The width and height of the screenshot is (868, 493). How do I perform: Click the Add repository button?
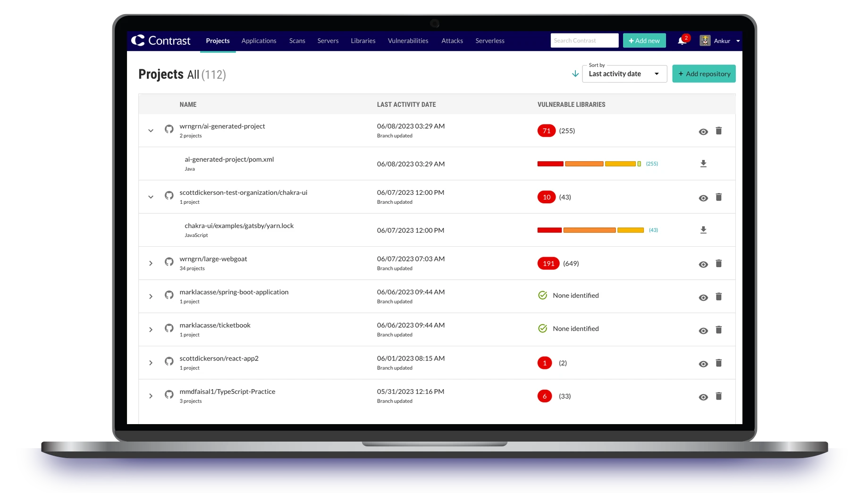pos(704,74)
